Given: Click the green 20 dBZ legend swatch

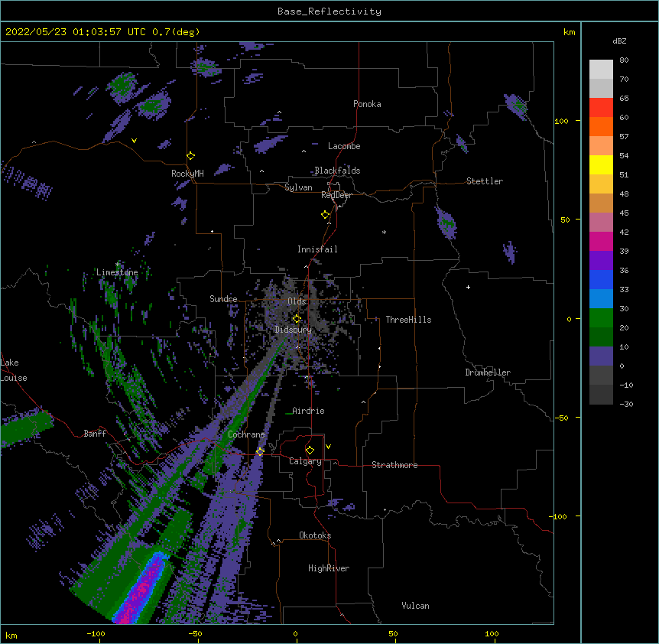Looking at the screenshot, I should [601, 318].
